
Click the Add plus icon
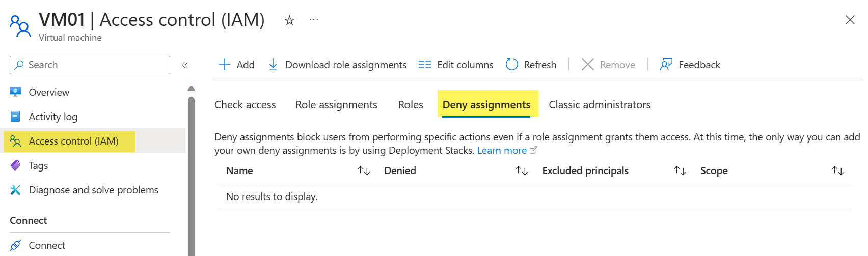(x=225, y=65)
